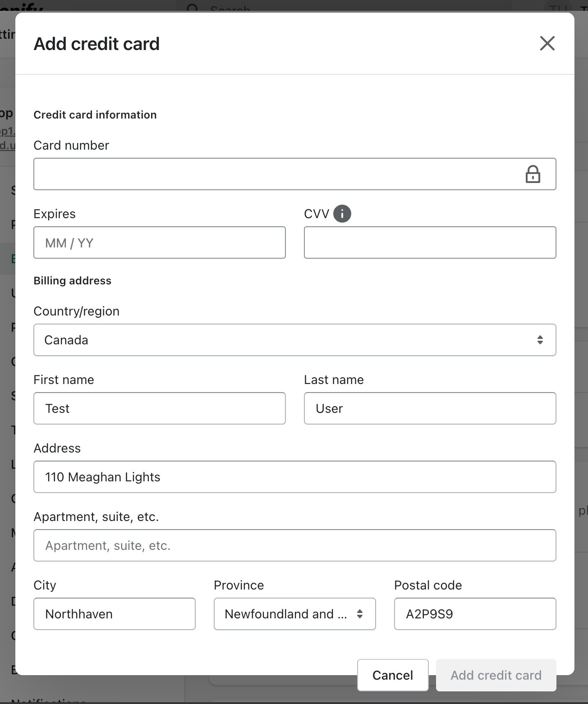Click the Last name field containing User

pos(430,408)
